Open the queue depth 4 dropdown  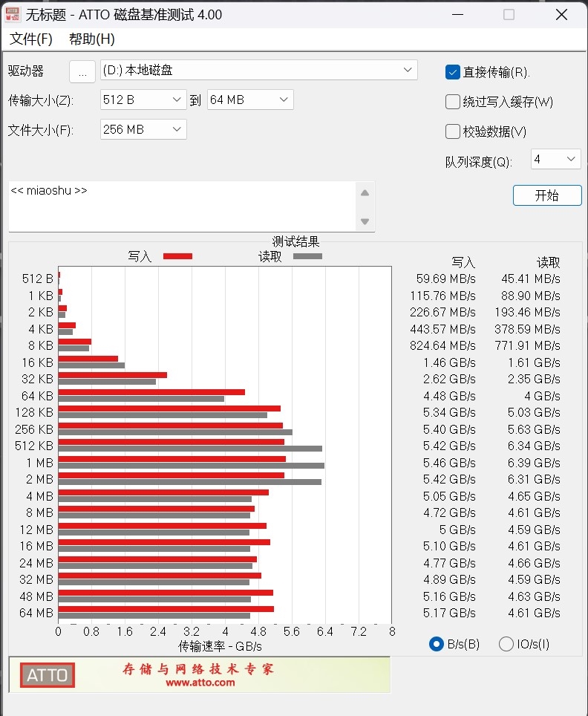pos(555,159)
